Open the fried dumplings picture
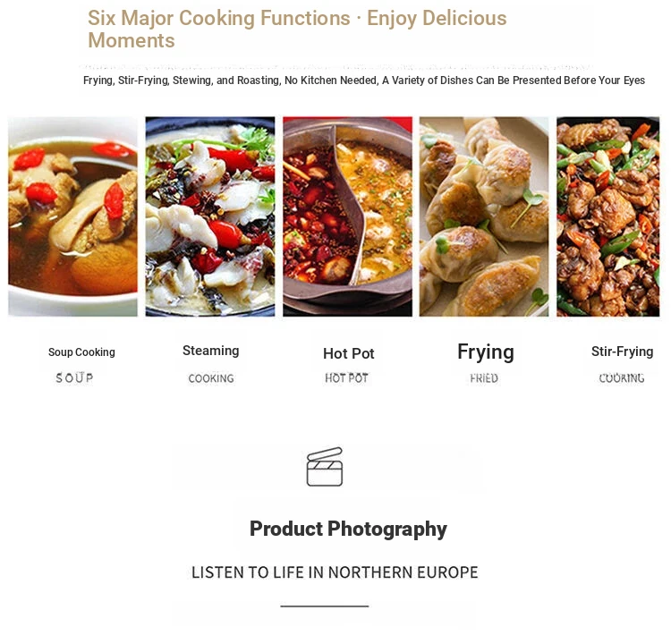The width and height of the screenshot is (671, 644). coord(484,216)
